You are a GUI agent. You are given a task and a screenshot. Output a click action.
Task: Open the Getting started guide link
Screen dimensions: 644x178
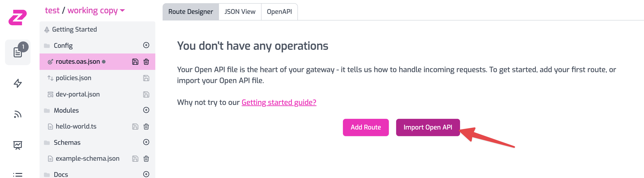click(279, 102)
